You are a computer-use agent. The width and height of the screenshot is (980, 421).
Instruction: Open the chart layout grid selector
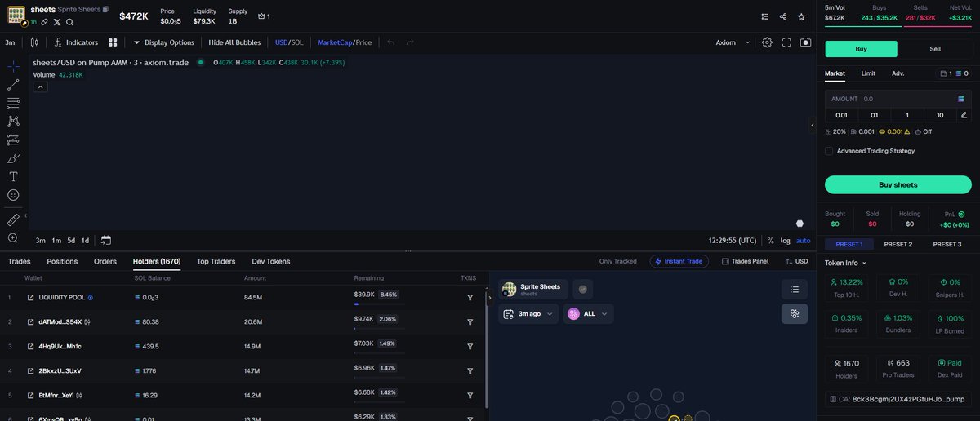click(x=113, y=42)
